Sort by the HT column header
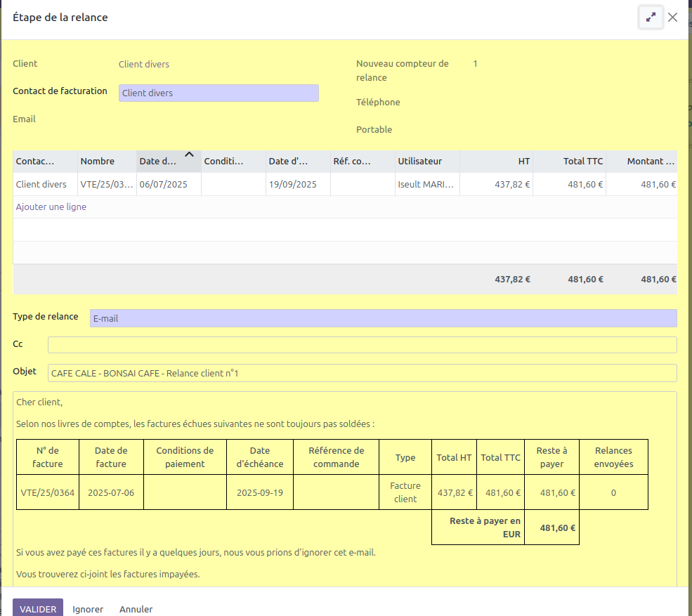 [x=523, y=162]
